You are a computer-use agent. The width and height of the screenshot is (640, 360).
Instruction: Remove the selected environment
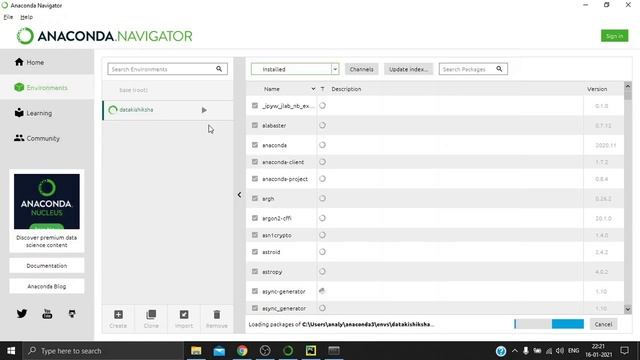point(217,319)
